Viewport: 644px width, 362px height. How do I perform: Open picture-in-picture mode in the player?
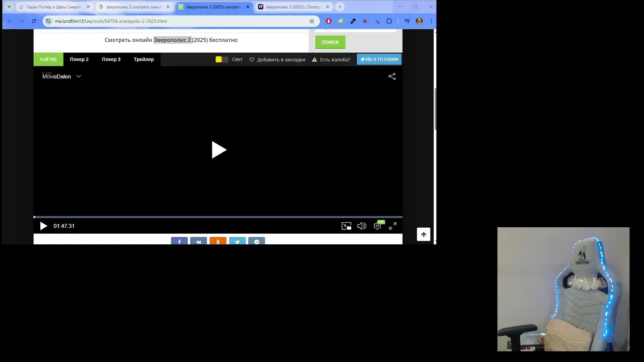pyautogui.click(x=346, y=226)
